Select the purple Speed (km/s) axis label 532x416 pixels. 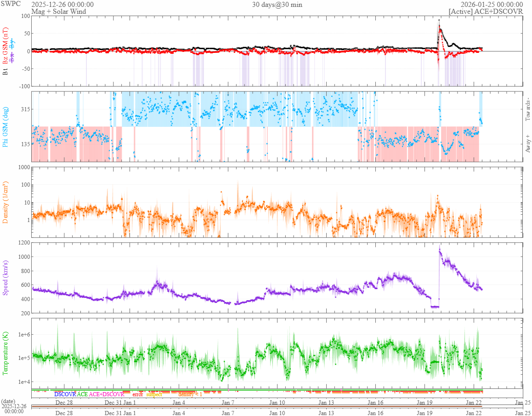tap(6, 277)
